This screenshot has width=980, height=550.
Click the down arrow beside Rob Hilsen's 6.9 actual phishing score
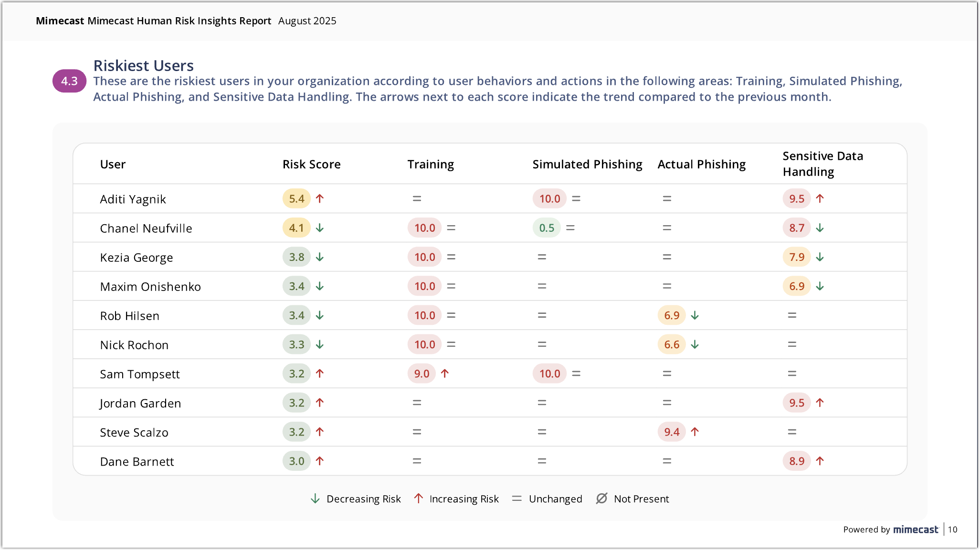[695, 315]
